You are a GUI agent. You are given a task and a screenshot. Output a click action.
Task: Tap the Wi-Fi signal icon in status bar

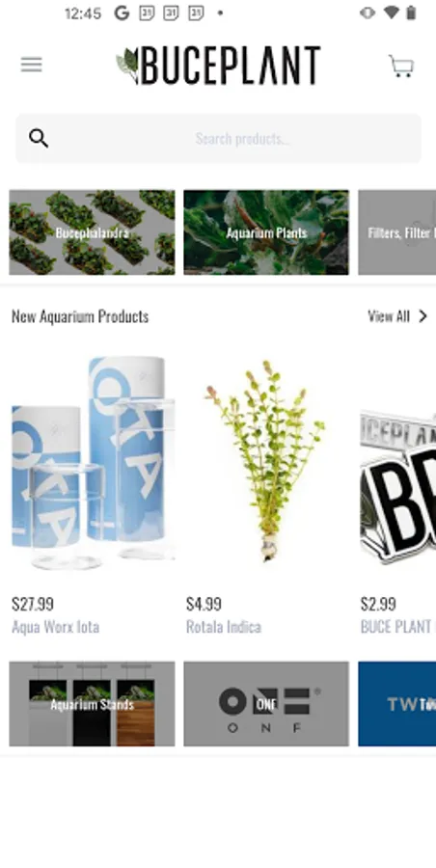(392, 13)
